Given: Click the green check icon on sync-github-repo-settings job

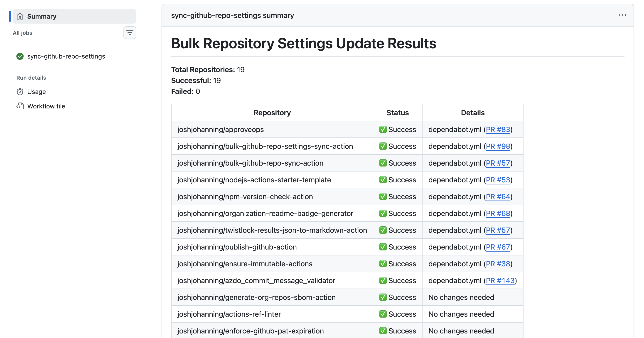Looking at the screenshot, I should click(x=20, y=56).
